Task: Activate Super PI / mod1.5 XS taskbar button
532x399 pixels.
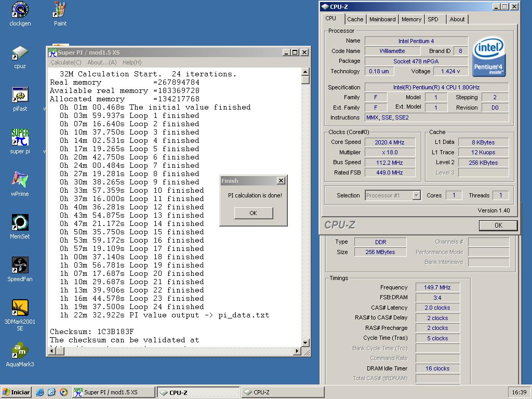Action: click(x=114, y=392)
